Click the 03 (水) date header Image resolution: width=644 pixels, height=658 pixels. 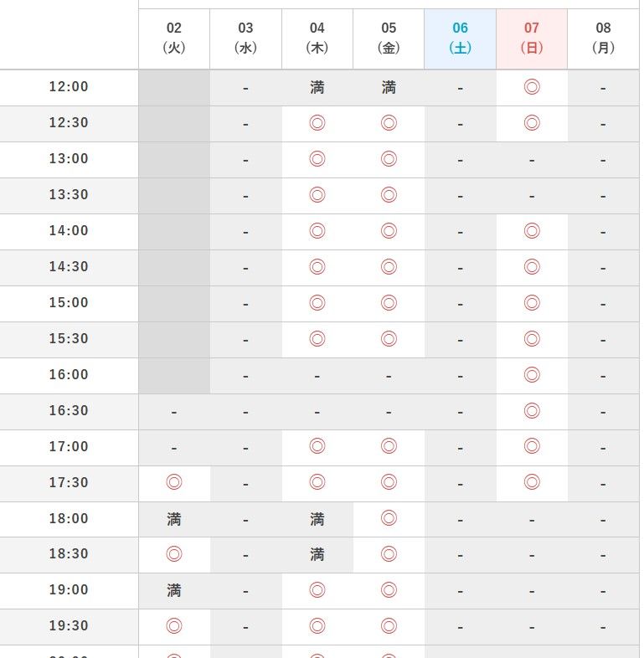[245, 39]
